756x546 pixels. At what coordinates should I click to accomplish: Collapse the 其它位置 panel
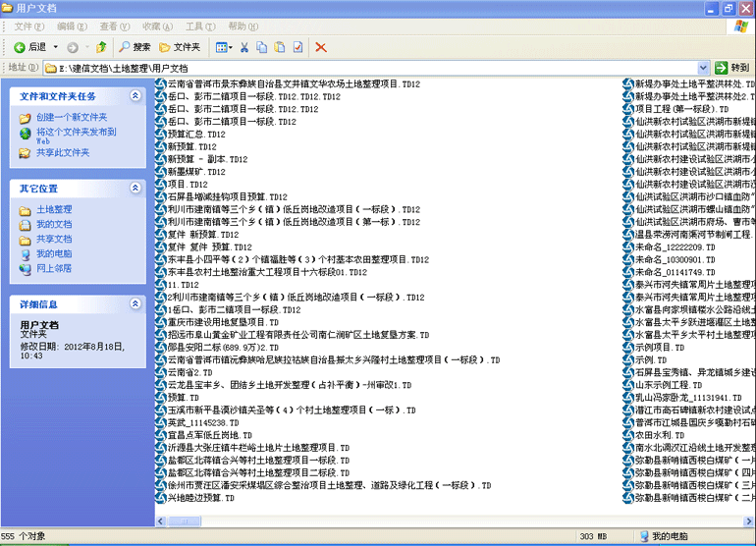tap(135, 188)
